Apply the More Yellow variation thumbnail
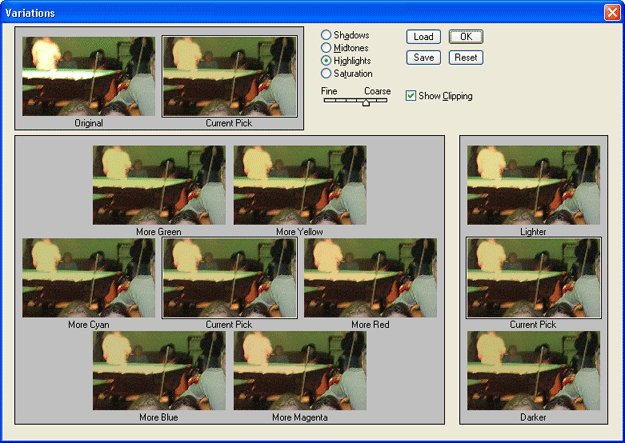625x443 pixels. pyautogui.click(x=300, y=185)
